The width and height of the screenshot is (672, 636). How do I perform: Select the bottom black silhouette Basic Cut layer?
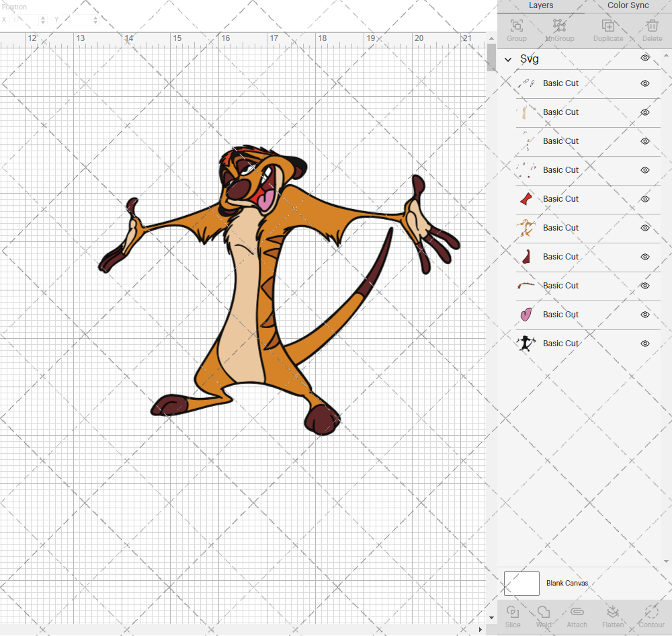pyautogui.click(x=561, y=344)
